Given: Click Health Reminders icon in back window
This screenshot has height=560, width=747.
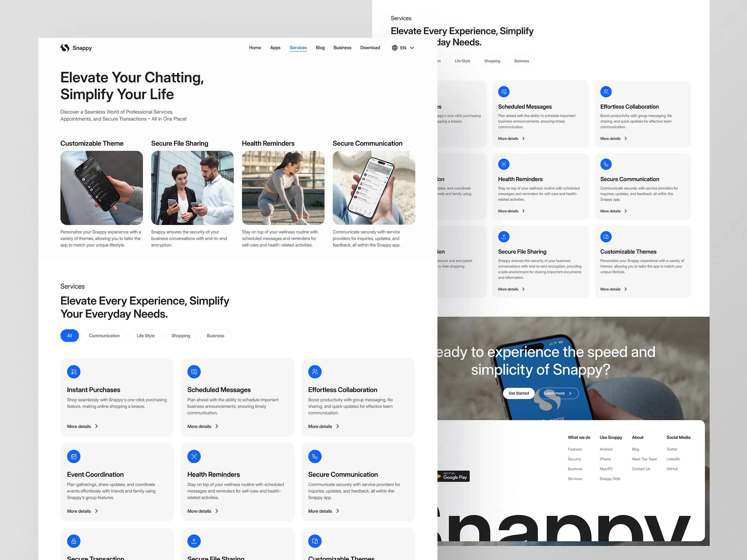Looking at the screenshot, I should [504, 164].
